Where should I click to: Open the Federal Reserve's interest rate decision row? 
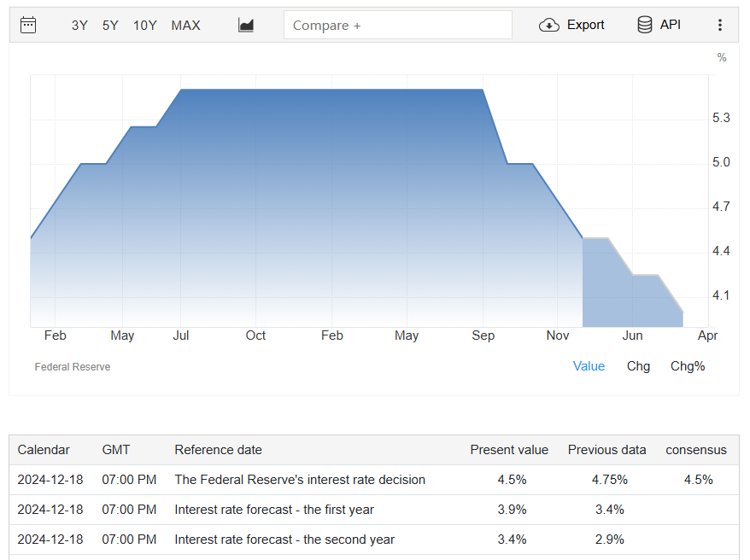tap(299, 480)
